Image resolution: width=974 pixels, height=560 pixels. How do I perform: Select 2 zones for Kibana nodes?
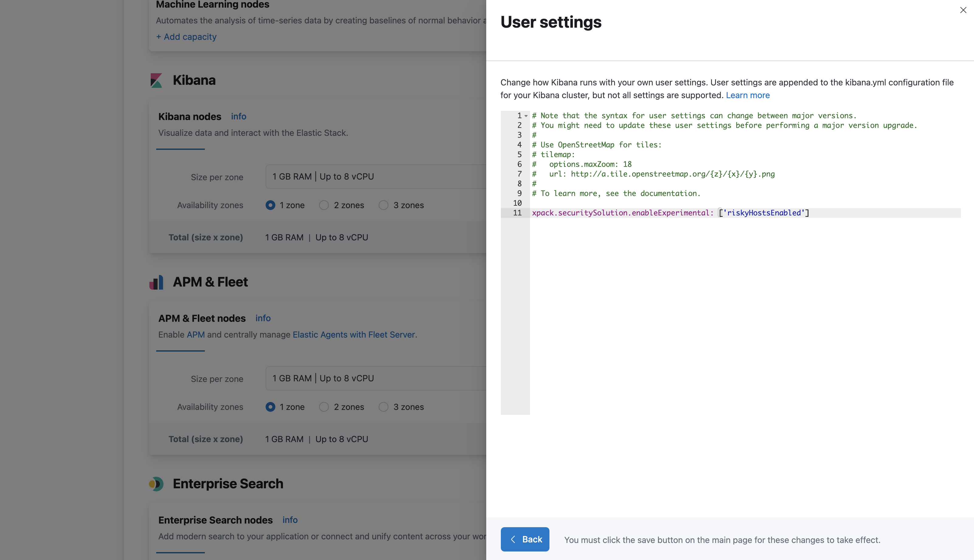[x=324, y=205]
